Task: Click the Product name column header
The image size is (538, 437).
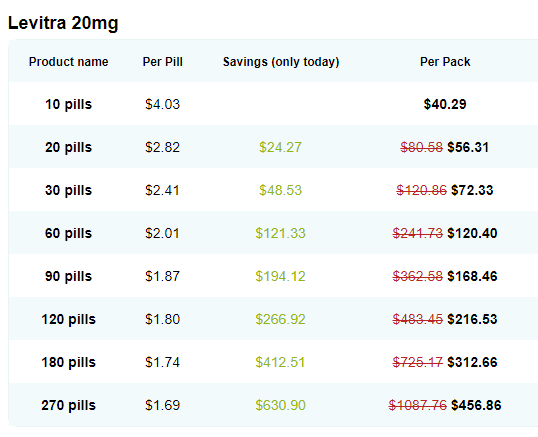Action: (x=68, y=62)
